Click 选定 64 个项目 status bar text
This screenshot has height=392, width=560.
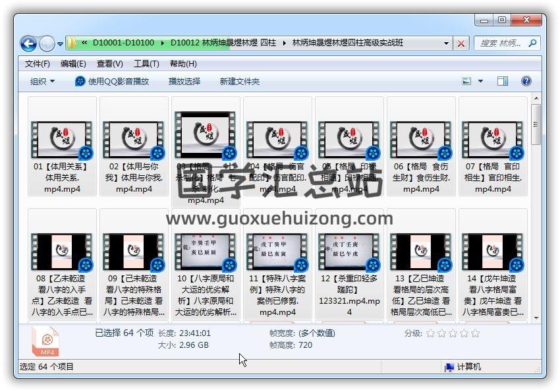pos(46,367)
